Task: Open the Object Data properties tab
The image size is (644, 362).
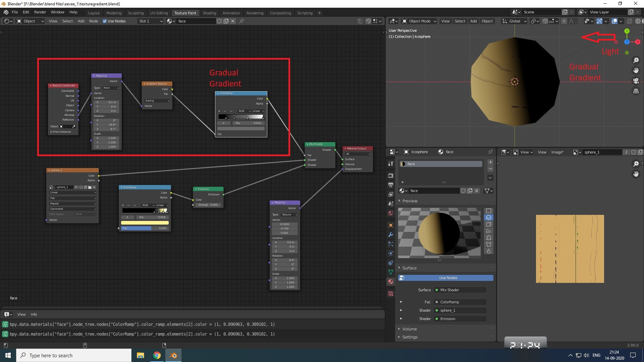Action: point(390,272)
